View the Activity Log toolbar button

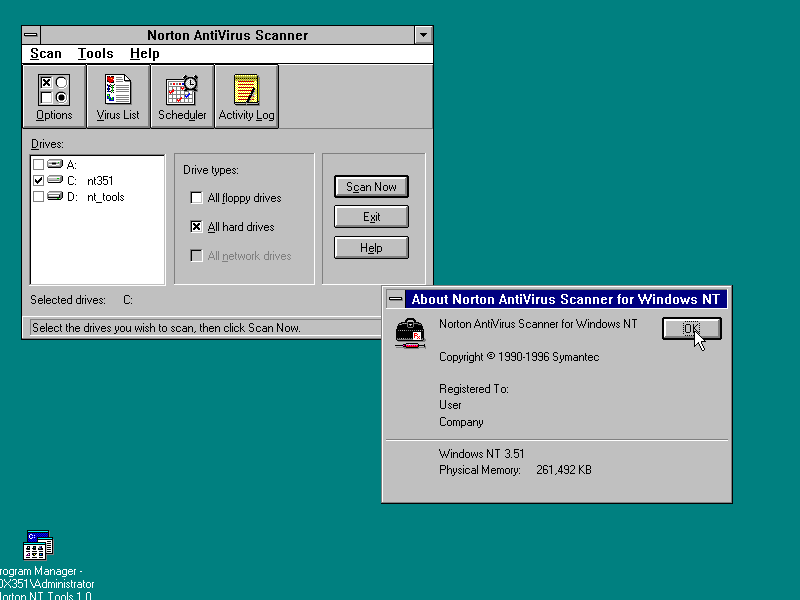(246, 96)
